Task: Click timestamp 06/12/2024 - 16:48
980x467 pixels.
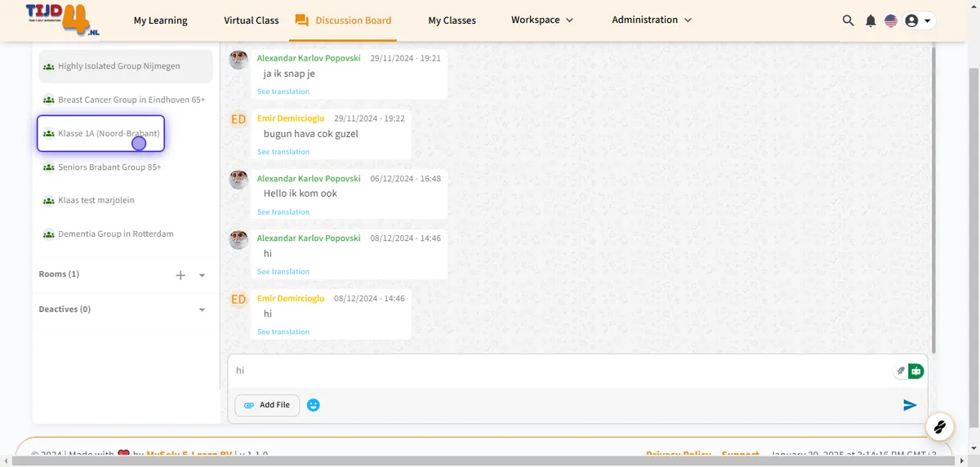Action: coord(405,179)
